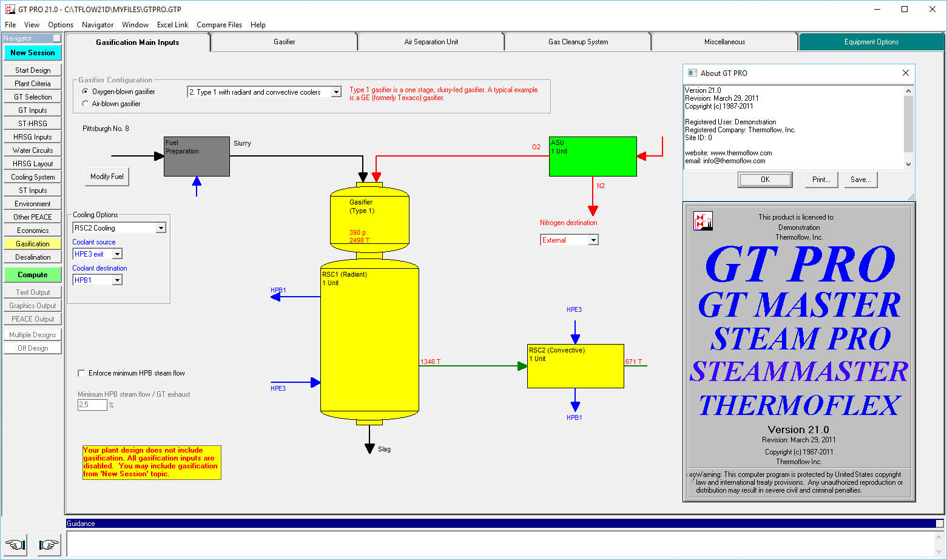The width and height of the screenshot is (947, 560).
Task: Switch to the Equipment Options tab
Action: click(871, 42)
